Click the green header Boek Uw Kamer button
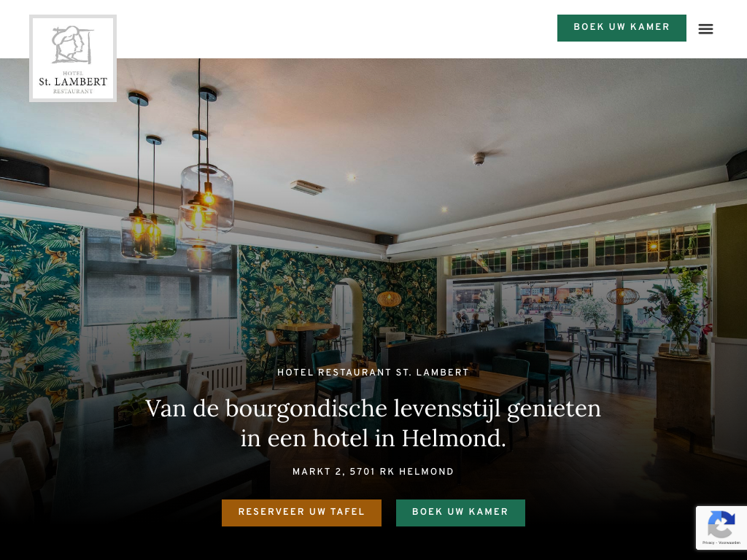The height and width of the screenshot is (560, 747). (622, 28)
